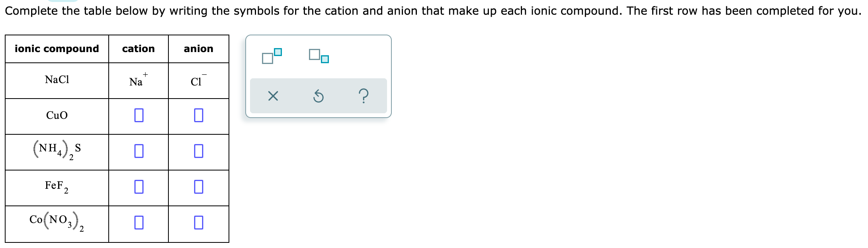Click the anion input box for CuO

click(198, 116)
